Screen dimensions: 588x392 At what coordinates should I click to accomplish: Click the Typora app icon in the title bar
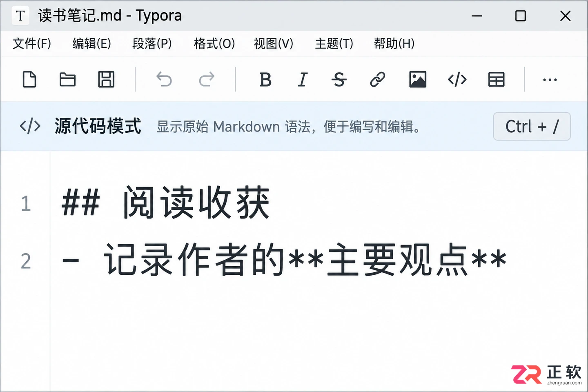(x=20, y=16)
